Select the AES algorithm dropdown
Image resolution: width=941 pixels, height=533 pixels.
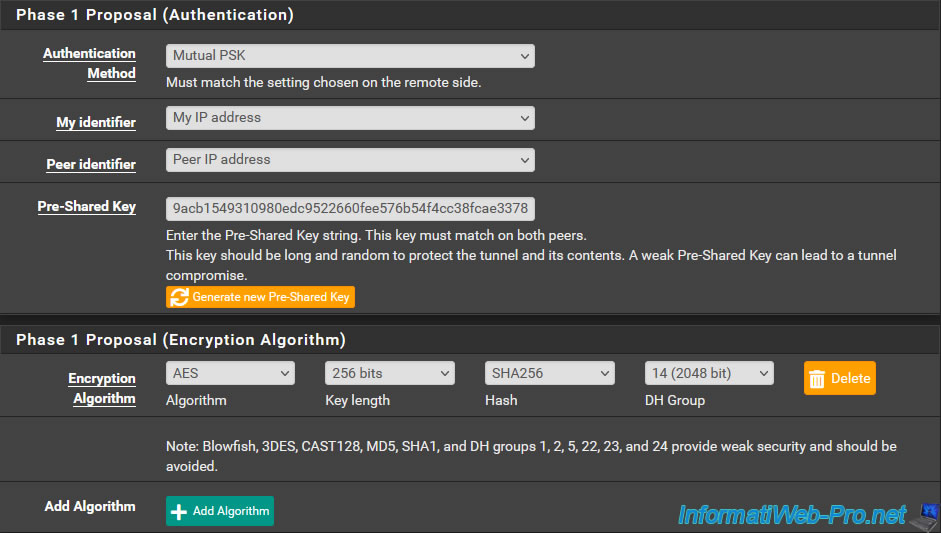click(x=230, y=373)
